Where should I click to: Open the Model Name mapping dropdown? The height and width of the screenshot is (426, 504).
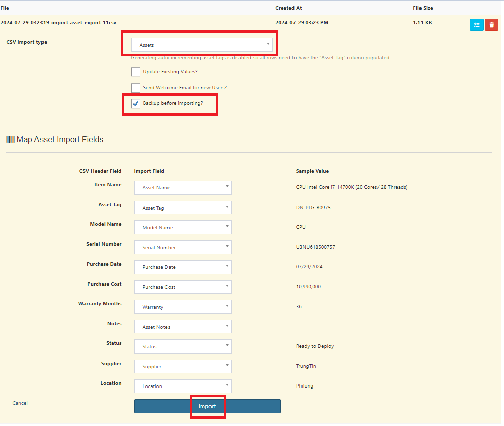[x=183, y=227]
